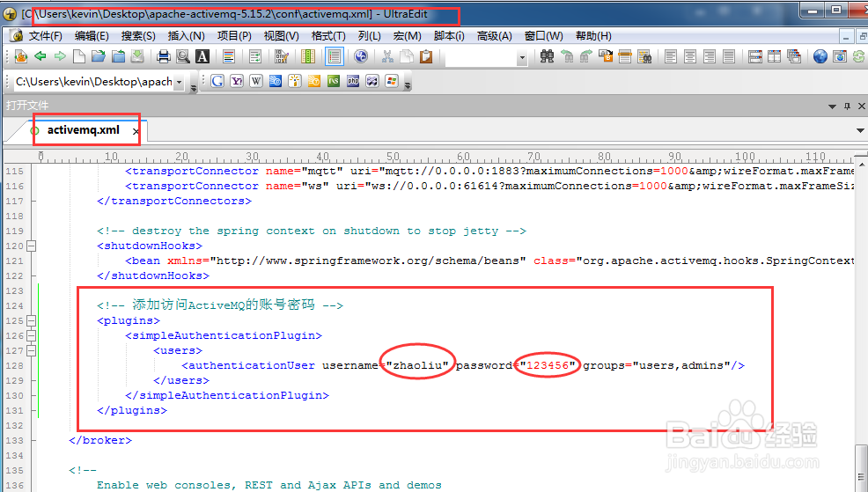Open the 文件(F) menu
Screen dimensions: 868x492
pos(46,36)
